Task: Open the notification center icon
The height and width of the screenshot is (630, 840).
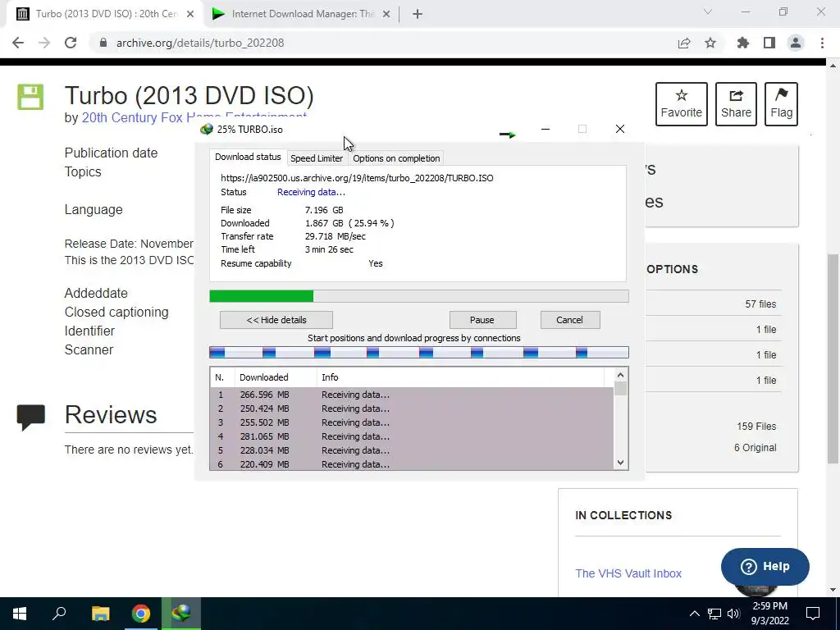Action: tap(813, 614)
